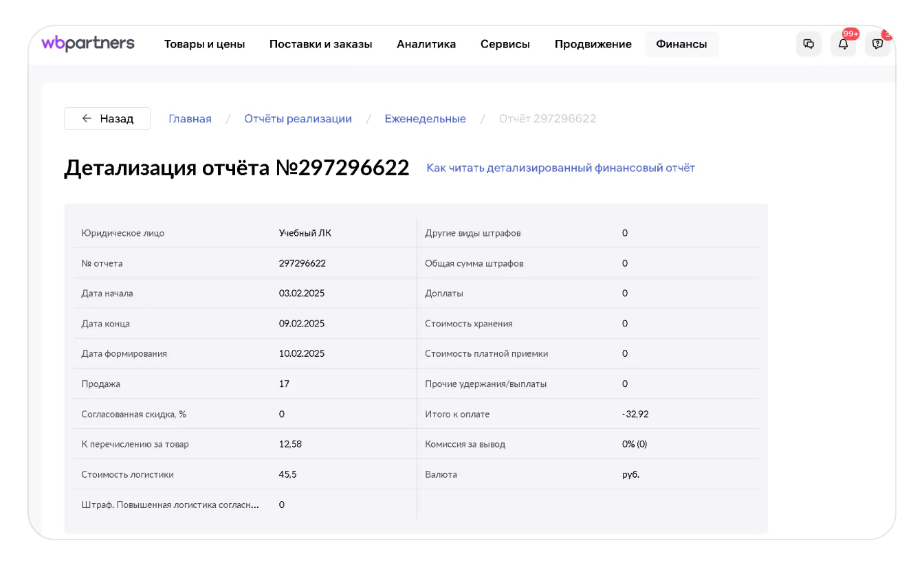Viewport: 924px width, 565px height.
Task: Open the Поставки и заказы menu
Action: click(320, 44)
